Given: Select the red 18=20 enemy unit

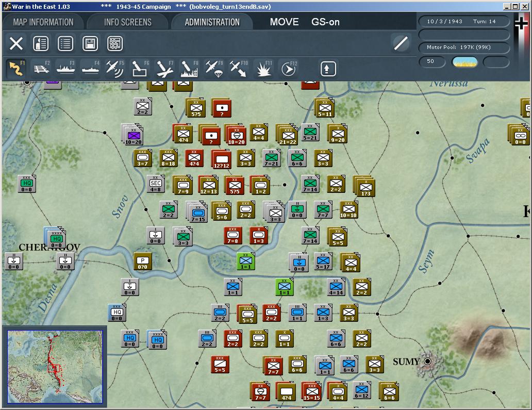Looking at the screenshot, I should (x=236, y=135).
